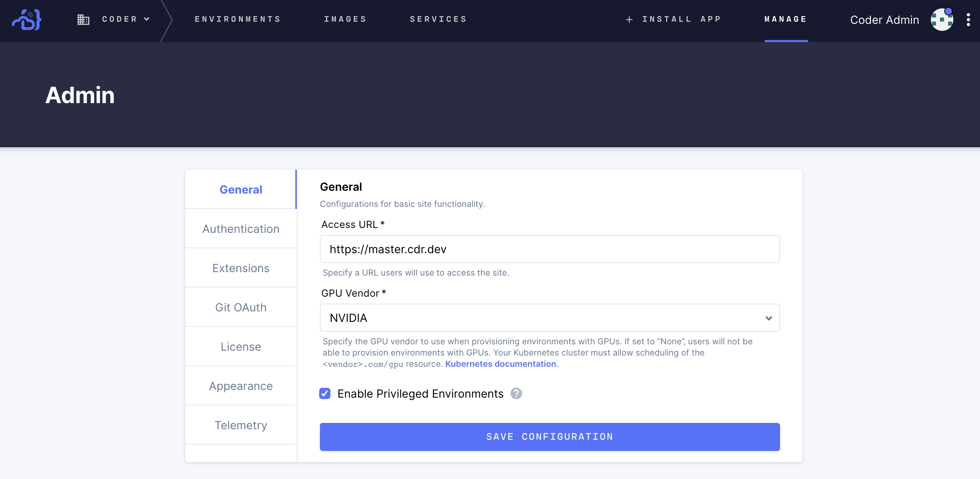Screen dimensions: 980x479
Task: Open the Services nav item
Action: [438, 19]
